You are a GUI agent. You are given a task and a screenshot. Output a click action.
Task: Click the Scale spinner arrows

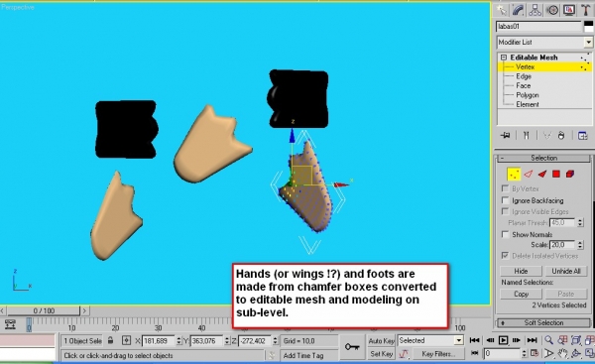click(x=580, y=245)
